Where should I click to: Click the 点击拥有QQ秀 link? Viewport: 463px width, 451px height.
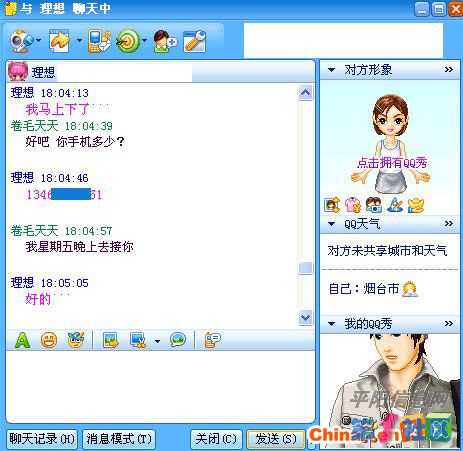(x=392, y=163)
